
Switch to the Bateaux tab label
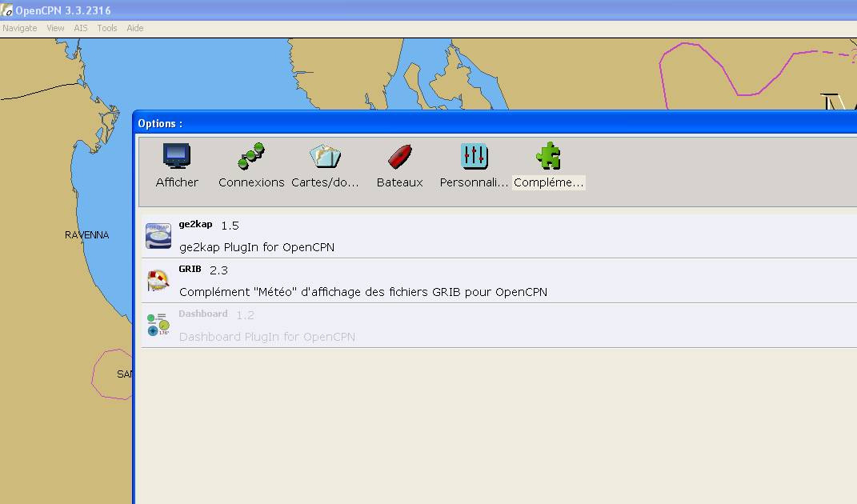click(399, 182)
